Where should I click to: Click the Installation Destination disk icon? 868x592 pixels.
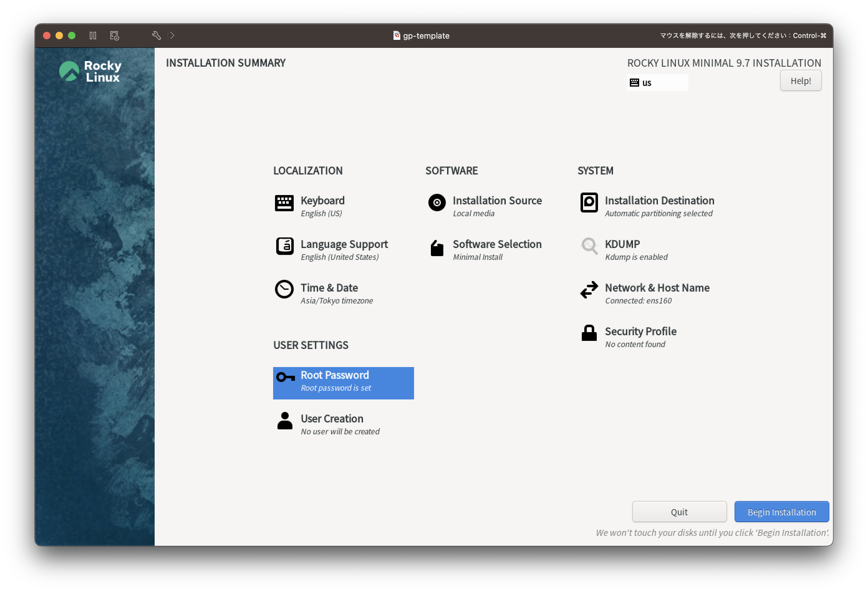[x=589, y=203]
